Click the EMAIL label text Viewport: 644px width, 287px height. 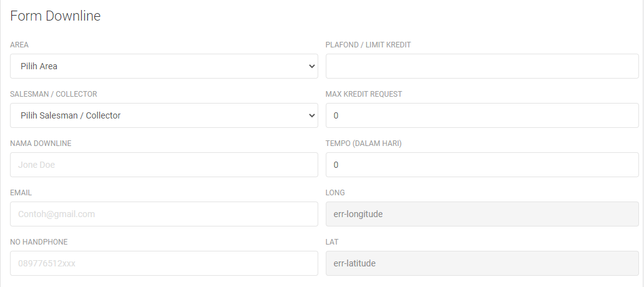[21, 193]
